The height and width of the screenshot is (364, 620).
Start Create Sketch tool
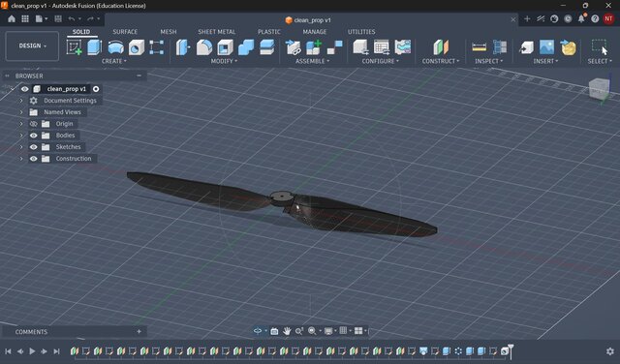click(x=75, y=47)
